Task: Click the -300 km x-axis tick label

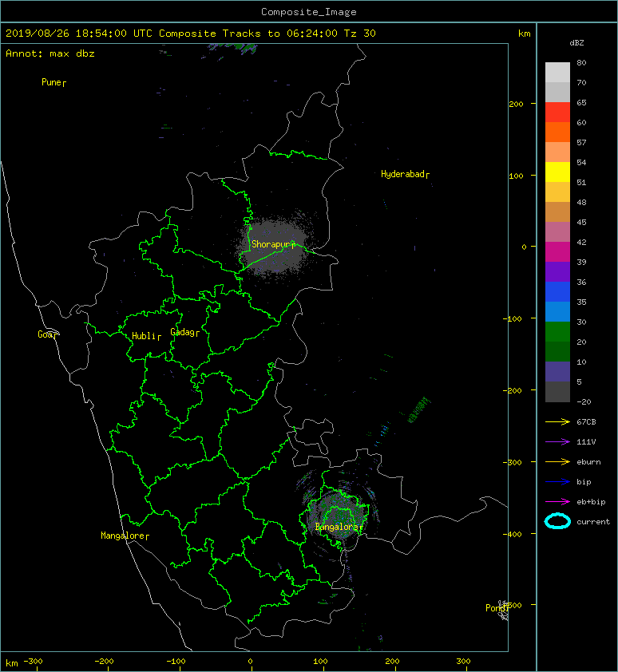Action: pyautogui.click(x=33, y=662)
